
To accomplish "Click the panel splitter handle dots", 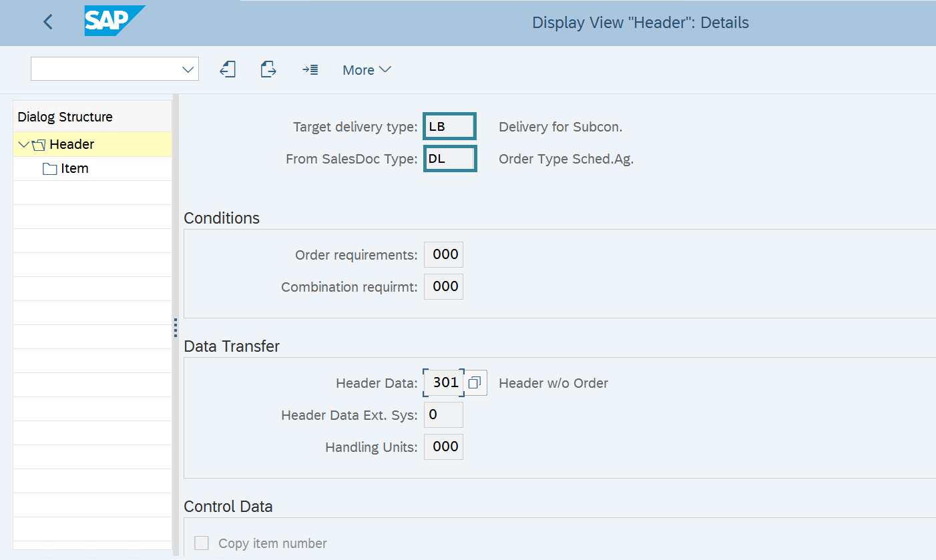I will pos(176,328).
